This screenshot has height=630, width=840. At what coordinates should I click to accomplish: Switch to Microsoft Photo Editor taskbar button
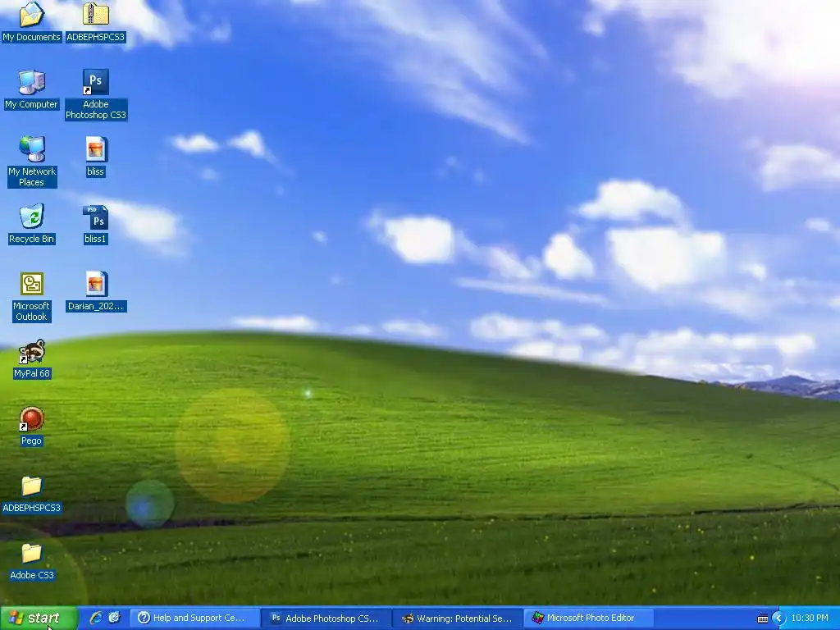[x=588, y=619]
